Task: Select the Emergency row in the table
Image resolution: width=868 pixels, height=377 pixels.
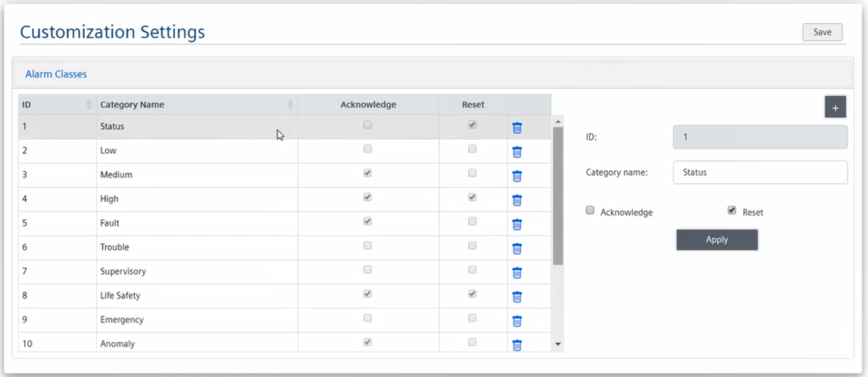Action: pos(122,320)
